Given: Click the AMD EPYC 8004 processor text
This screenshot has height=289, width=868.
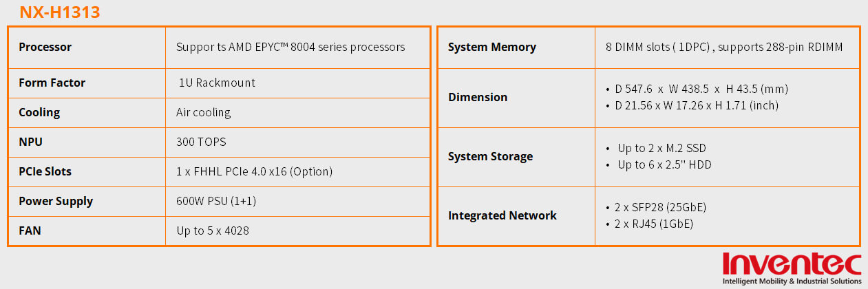Looking at the screenshot, I should [x=290, y=47].
